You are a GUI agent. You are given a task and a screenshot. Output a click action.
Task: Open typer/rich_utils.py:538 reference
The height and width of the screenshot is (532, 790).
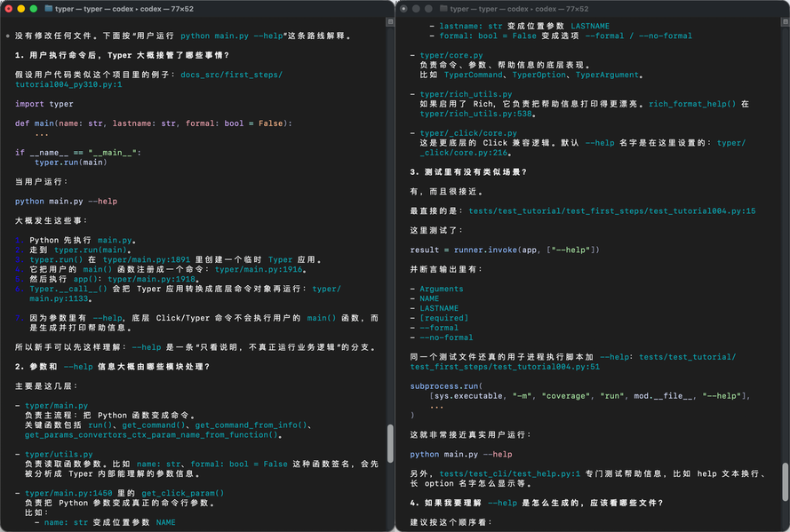click(x=476, y=114)
